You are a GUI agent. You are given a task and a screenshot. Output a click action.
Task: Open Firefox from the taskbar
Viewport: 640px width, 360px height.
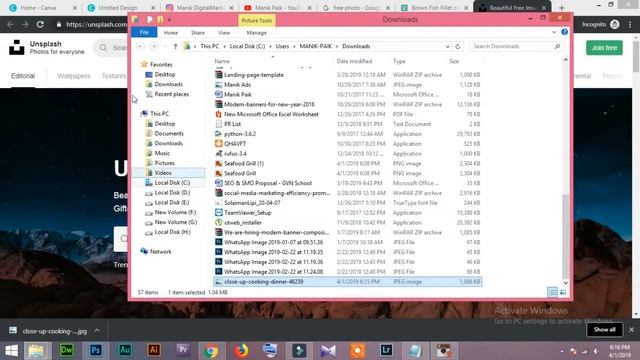click(241, 351)
